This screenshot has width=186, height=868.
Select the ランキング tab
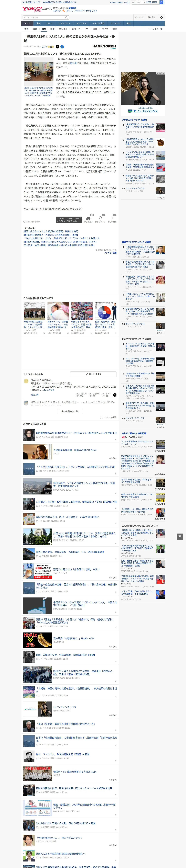(115, 24)
